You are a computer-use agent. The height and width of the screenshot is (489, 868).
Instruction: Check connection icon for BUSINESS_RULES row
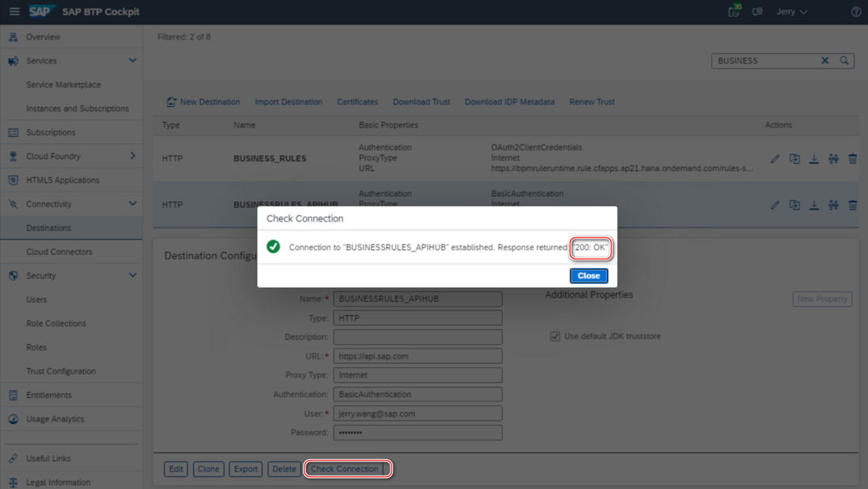tap(833, 159)
